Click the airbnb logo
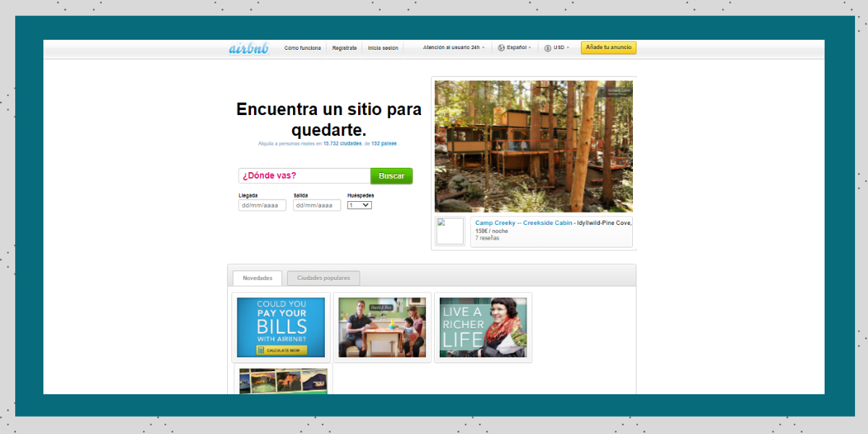 tap(250, 48)
